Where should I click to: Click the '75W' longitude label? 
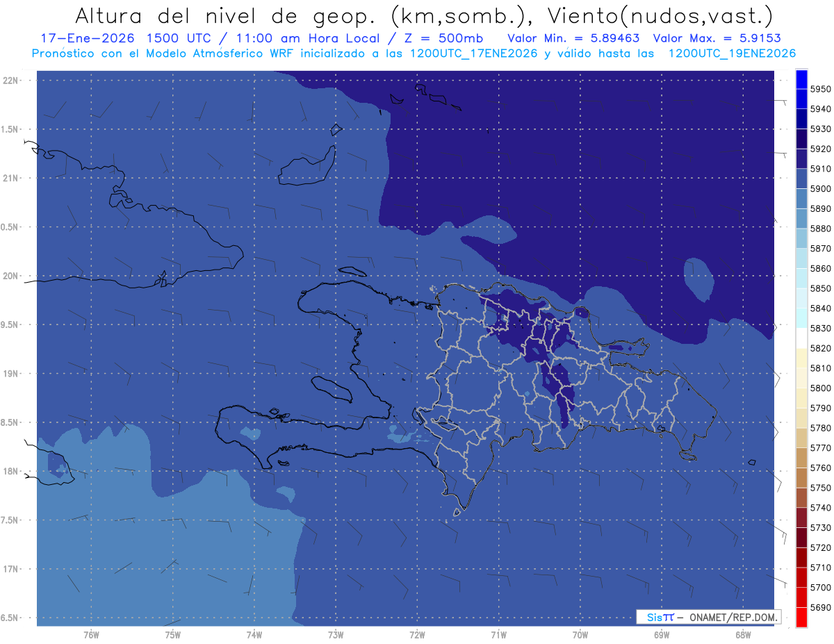pos(173,635)
